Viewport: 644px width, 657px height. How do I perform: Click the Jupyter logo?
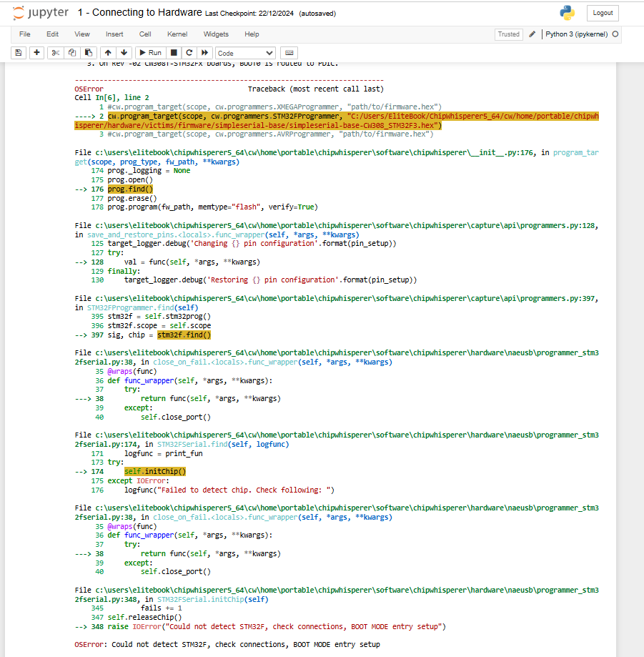(x=41, y=13)
